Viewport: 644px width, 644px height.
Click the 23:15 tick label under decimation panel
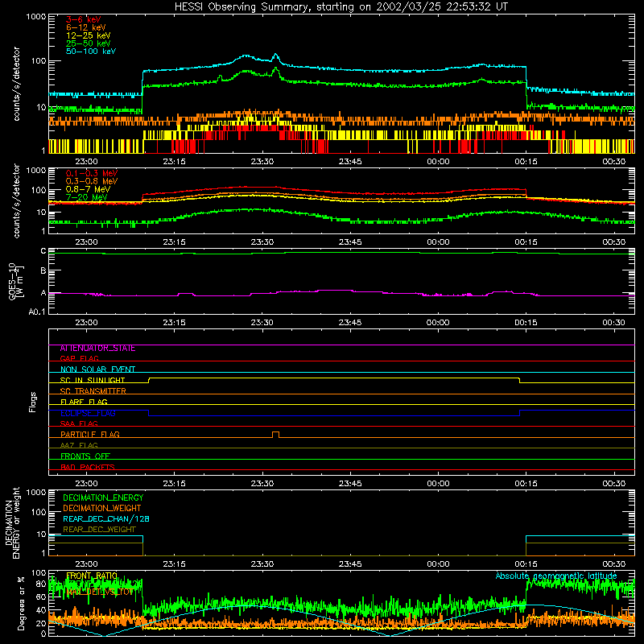pyautogui.click(x=174, y=564)
